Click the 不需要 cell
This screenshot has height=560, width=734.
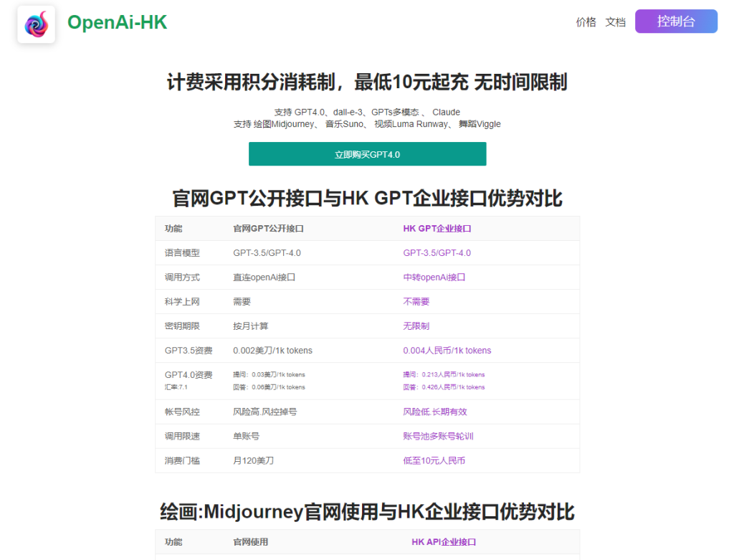pos(416,302)
